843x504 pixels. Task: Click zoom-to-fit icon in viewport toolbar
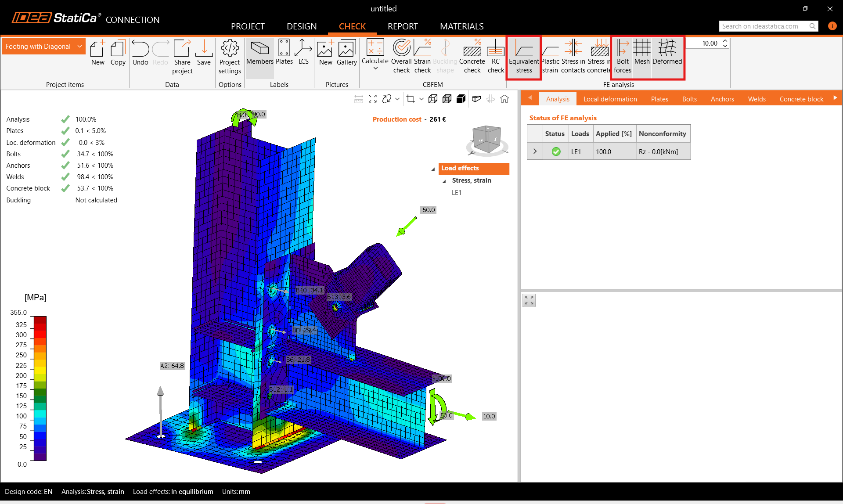click(373, 99)
